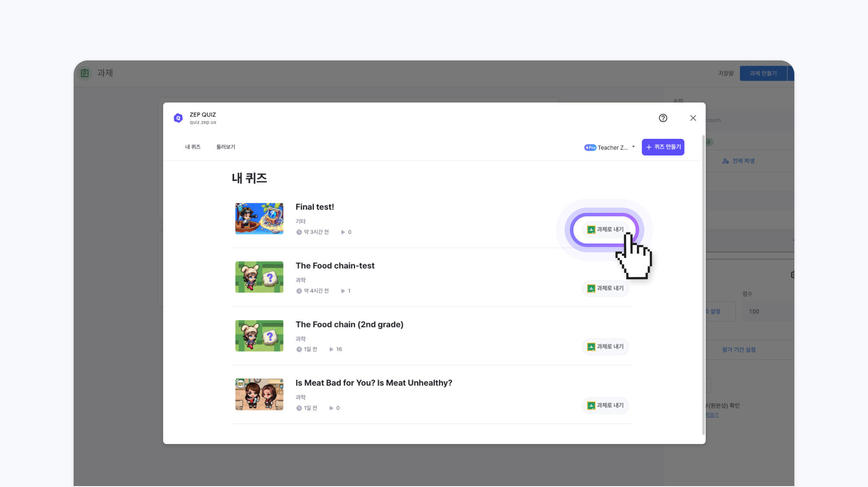Switch to the 내 퀴즈 tab
This screenshot has width=868, height=487.
coord(192,147)
